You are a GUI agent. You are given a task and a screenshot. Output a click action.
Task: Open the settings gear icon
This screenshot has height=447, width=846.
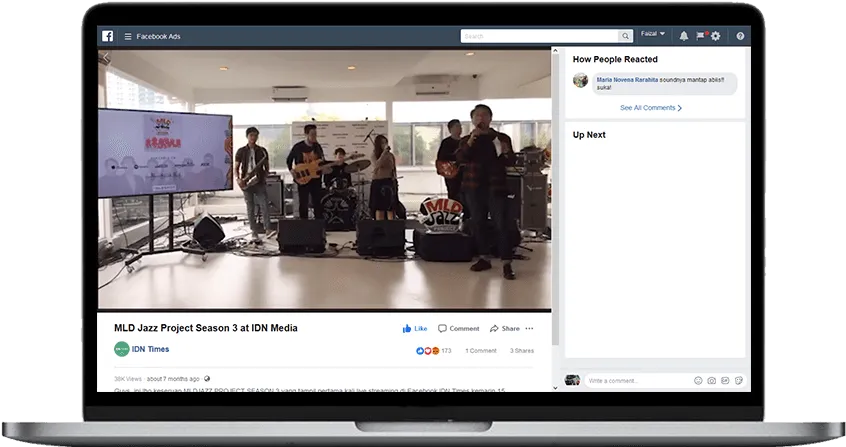click(x=715, y=36)
